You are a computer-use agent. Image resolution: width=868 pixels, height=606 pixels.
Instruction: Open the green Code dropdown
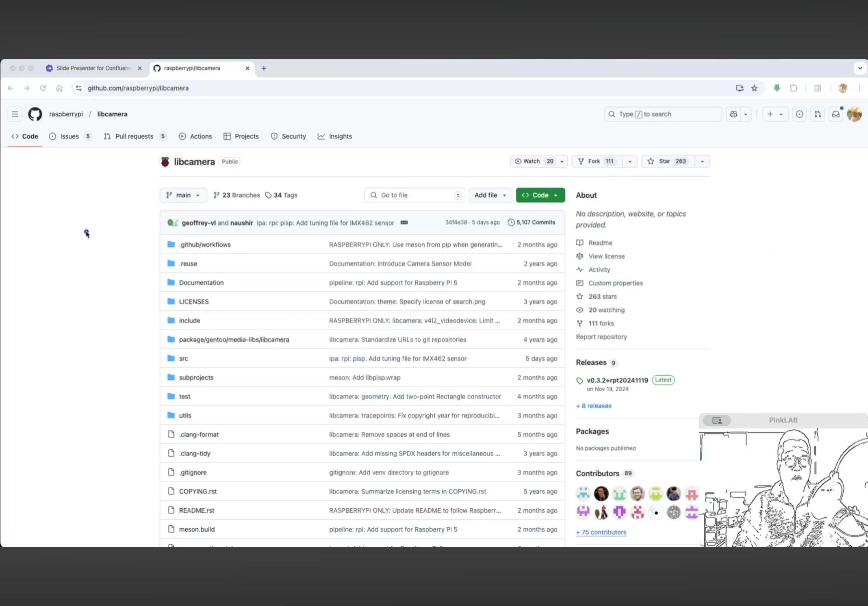tap(540, 195)
